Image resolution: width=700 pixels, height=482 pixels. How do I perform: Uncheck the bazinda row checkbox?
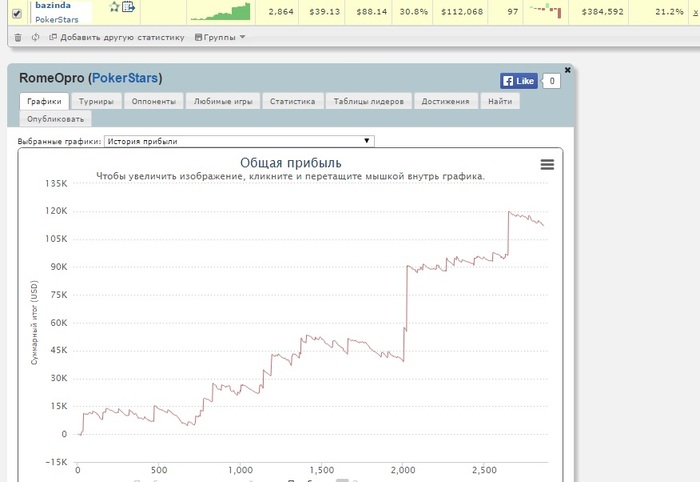coord(17,14)
